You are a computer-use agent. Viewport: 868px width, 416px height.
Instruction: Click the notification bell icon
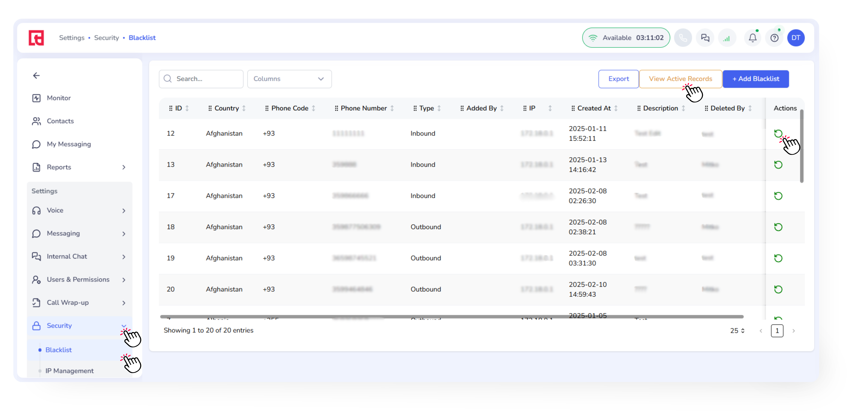point(752,38)
